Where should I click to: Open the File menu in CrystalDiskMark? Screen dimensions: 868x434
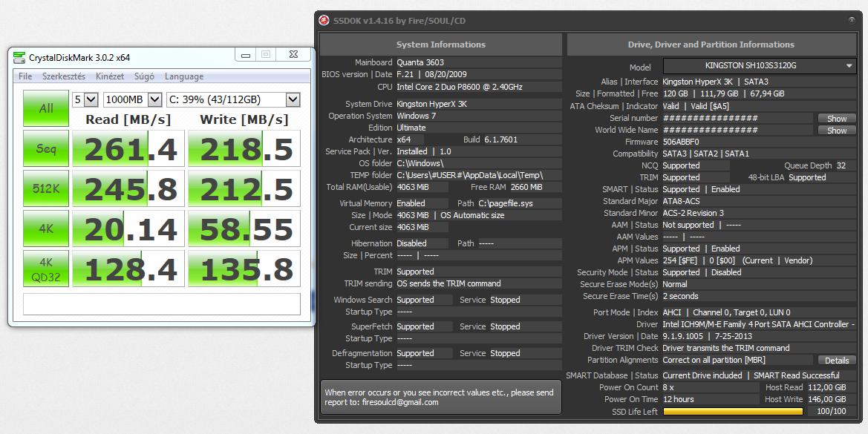[25, 76]
